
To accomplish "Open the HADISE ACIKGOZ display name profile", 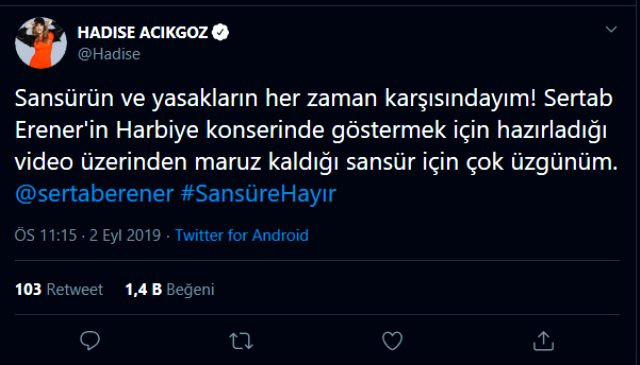I will (x=143, y=32).
